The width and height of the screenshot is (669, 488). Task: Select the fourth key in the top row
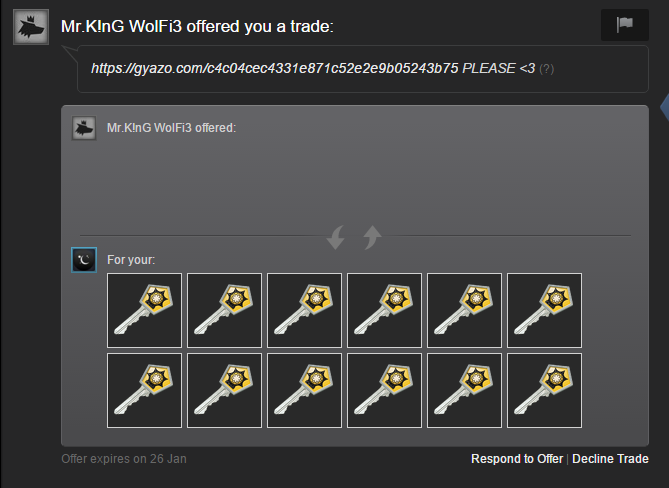[384, 311]
